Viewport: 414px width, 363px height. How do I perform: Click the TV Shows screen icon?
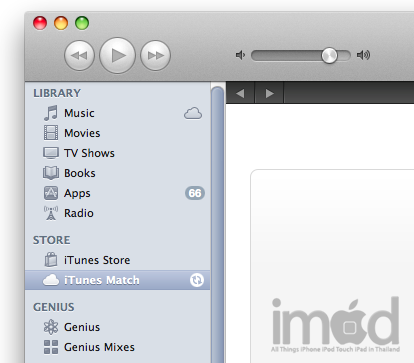(51, 153)
